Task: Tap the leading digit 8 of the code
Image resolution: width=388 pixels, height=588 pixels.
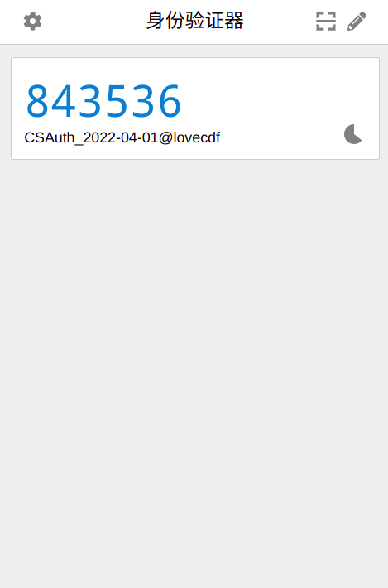Action: click(x=36, y=101)
